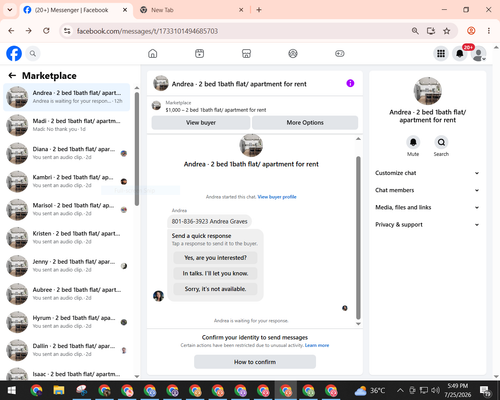The height and width of the screenshot is (400, 500).
Task: Click the message thread vertical scrollbar
Action: coord(358,237)
